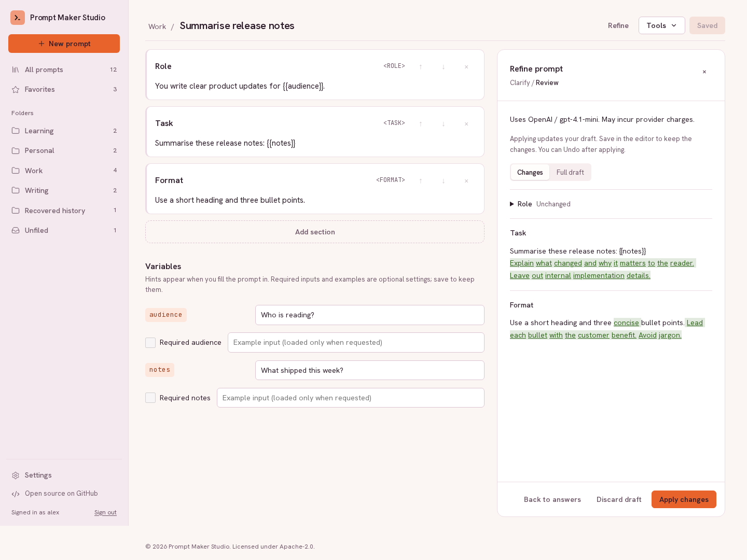Click the Refine button in header

click(618, 25)
